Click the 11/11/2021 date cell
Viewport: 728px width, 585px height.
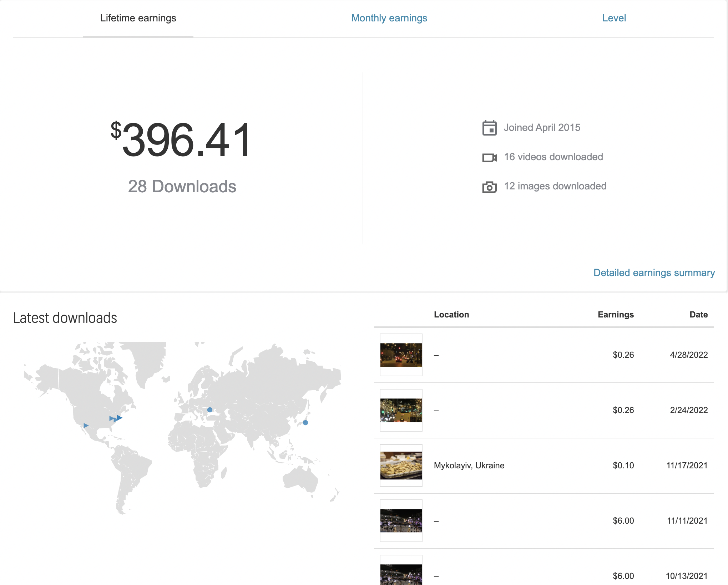pyautogui.click(x=687, y=521)
